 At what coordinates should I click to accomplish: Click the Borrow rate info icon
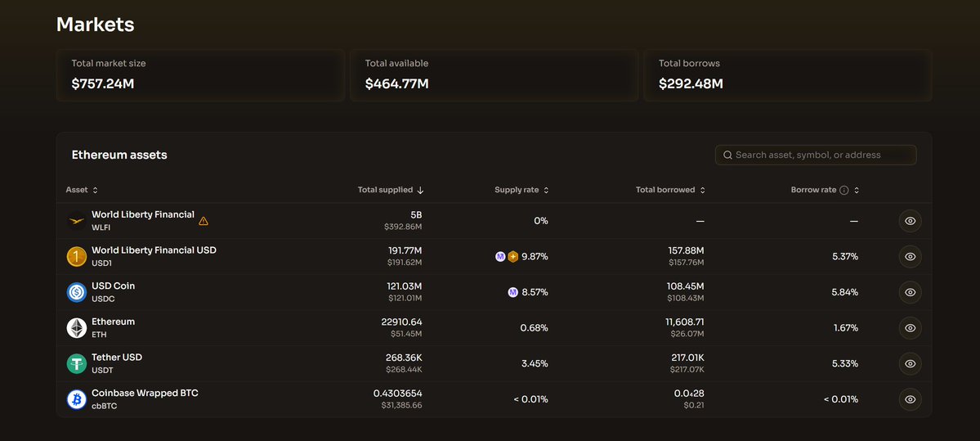point(844,190)
